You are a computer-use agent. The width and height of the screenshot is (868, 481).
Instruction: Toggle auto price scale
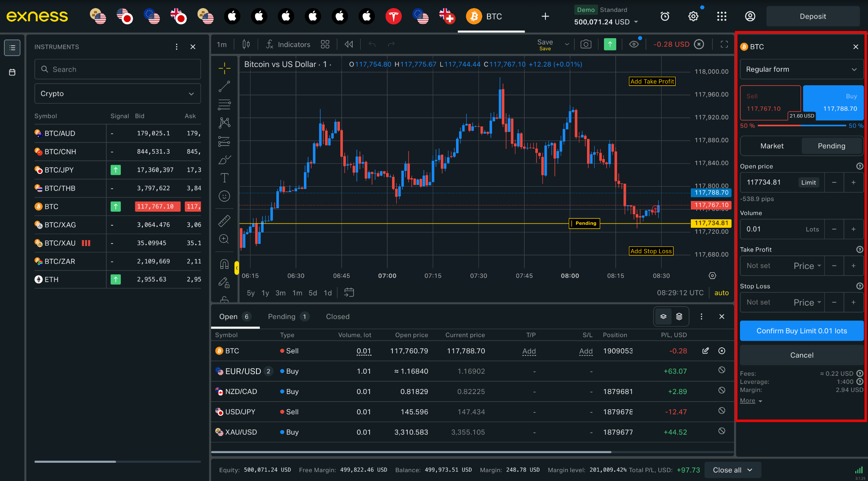(721, 293)
